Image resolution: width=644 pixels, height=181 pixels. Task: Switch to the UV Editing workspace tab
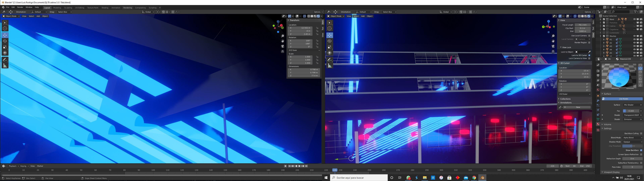tap(79, 8)
